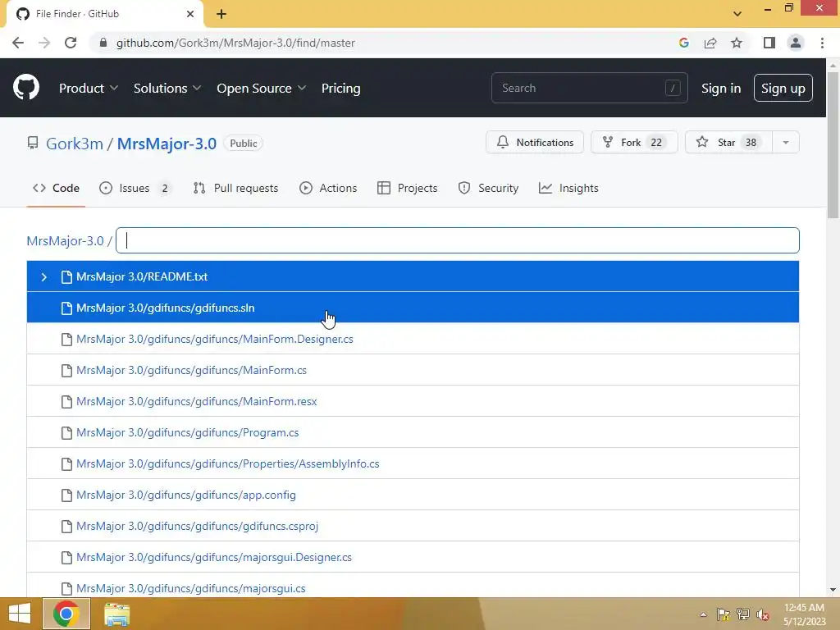Viewport: 840px width, 630px height.
Task: Open the Gork3m user profile link
Action: click(75, 144)
